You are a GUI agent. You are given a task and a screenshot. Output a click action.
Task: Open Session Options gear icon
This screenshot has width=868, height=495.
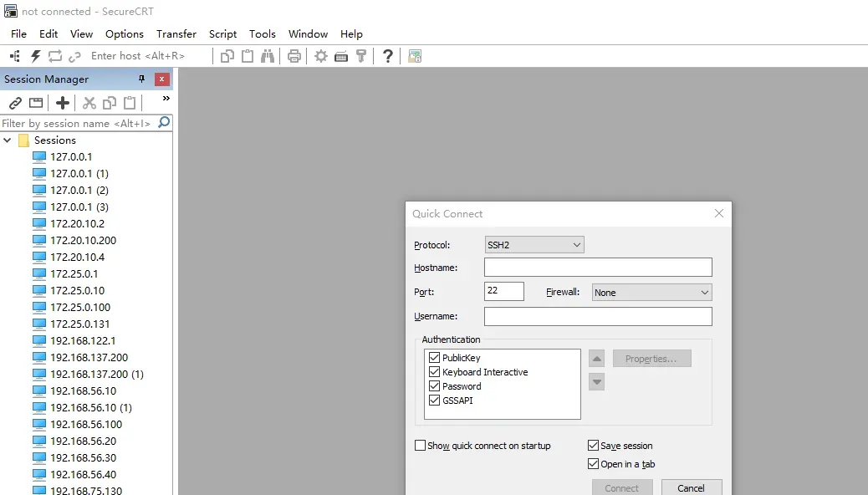tap(321, 56)
